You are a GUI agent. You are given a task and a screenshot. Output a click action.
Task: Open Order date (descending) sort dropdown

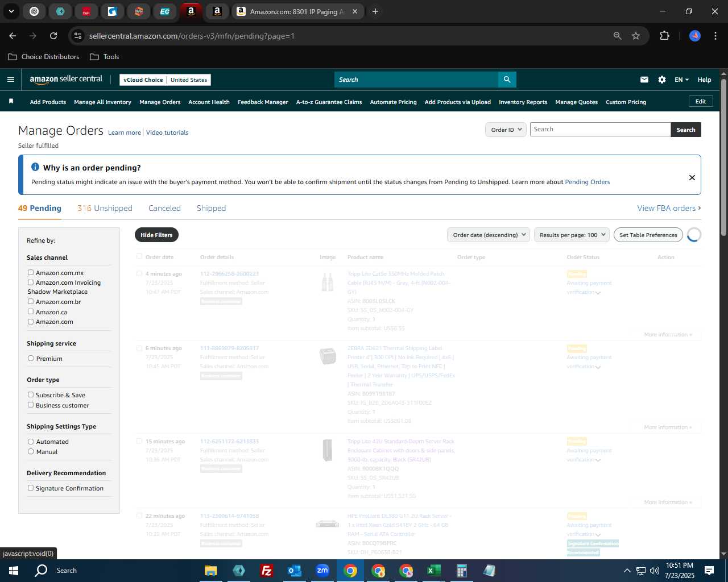(x=489, y=235)
